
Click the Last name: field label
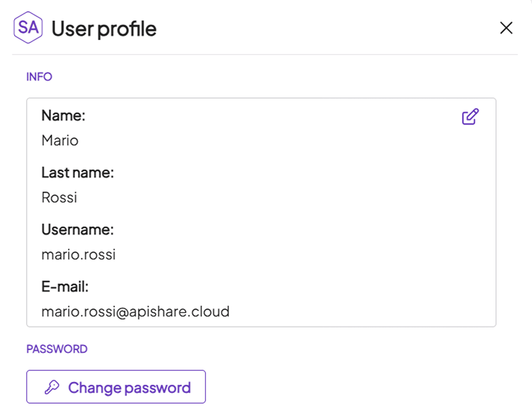(x=78, y=173)
